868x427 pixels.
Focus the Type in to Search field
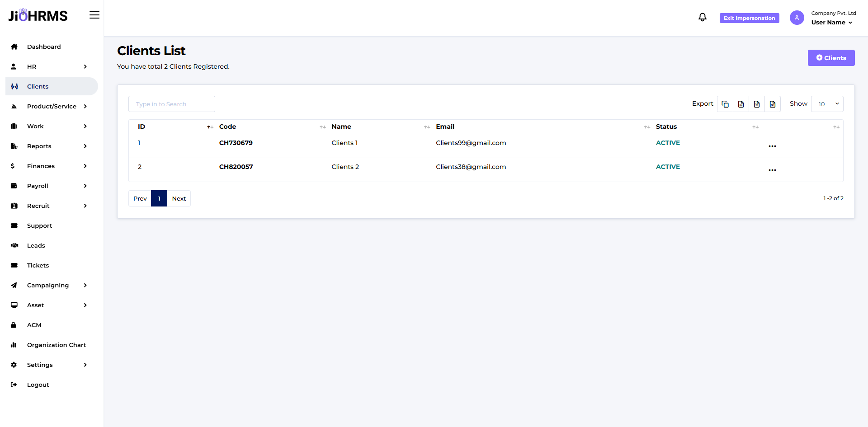point(172,104)
